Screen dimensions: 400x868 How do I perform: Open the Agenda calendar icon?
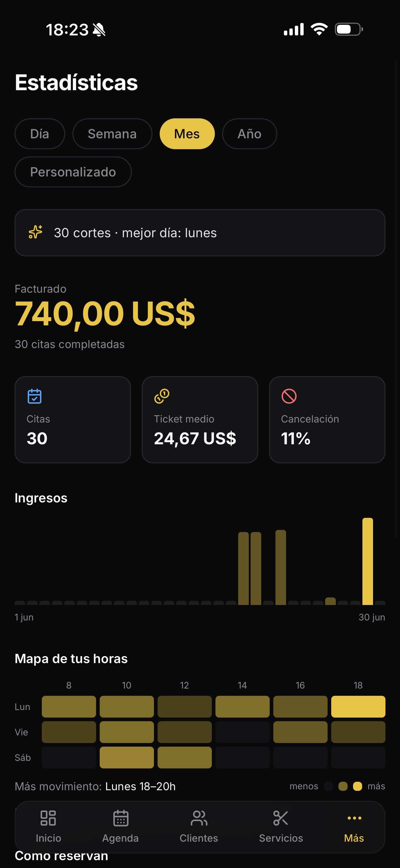coord(120,818)
